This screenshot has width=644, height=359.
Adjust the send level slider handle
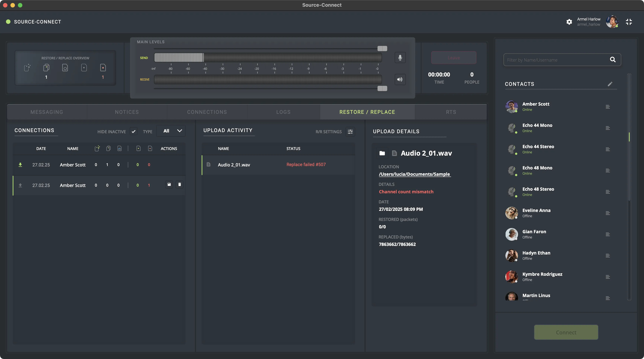coord(382,49)
